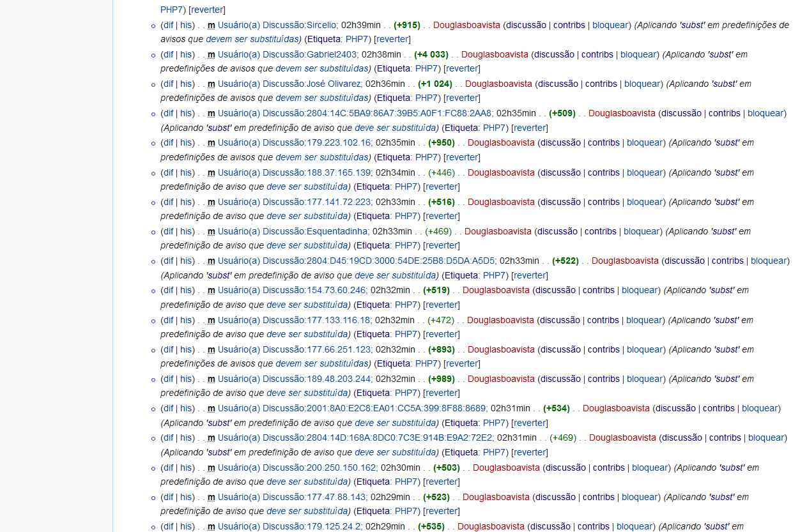Open Discussão:179.125.24.2 page link
Screen dimensions: 807x532
tap(290, 526)
